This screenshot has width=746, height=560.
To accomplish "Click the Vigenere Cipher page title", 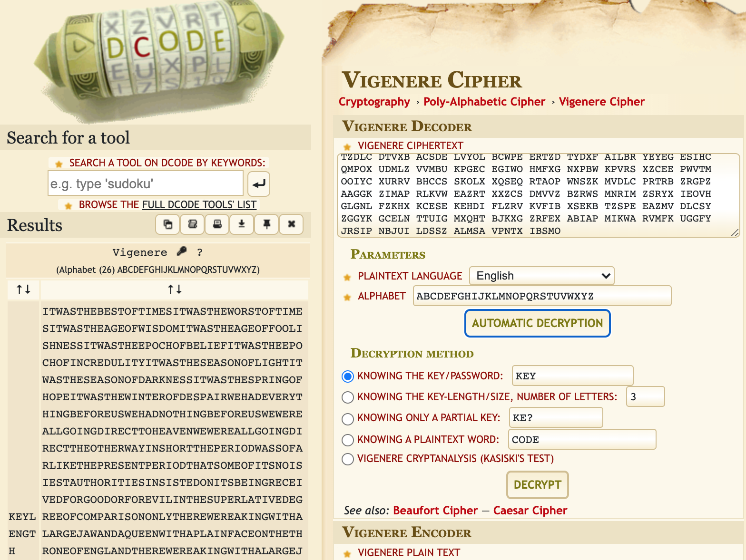I will point(432,80).
